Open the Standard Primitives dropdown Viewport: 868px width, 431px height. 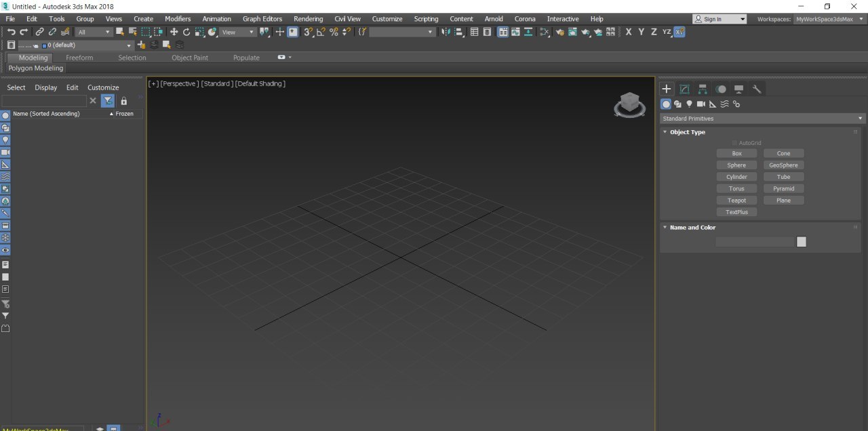pos(763,119)
